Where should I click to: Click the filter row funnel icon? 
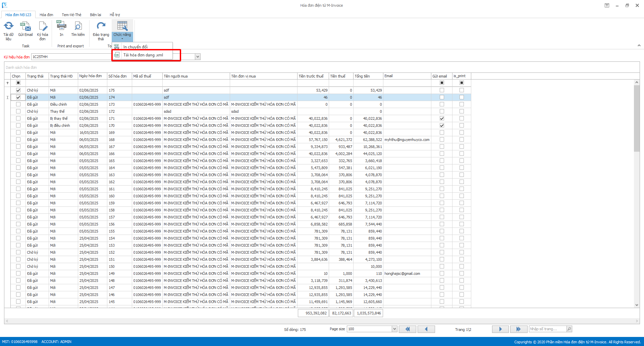[x=7, y=83]
